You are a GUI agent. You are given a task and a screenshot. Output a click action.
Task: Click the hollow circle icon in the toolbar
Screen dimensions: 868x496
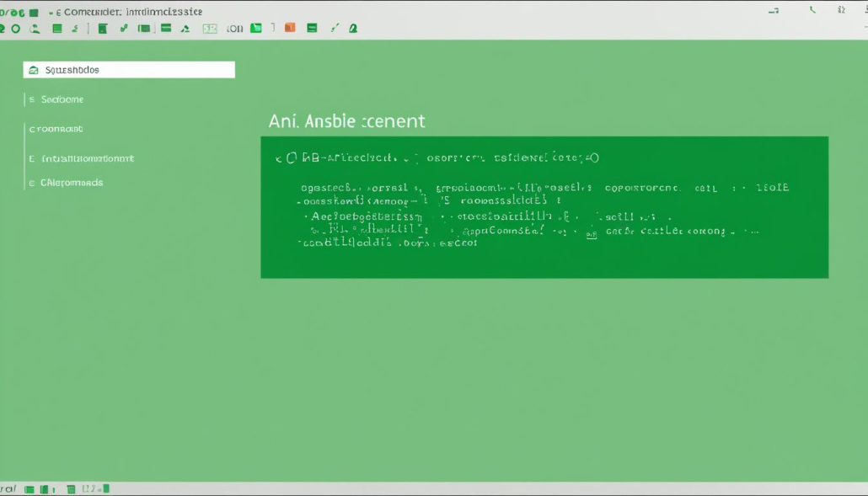tap(16, 29)
